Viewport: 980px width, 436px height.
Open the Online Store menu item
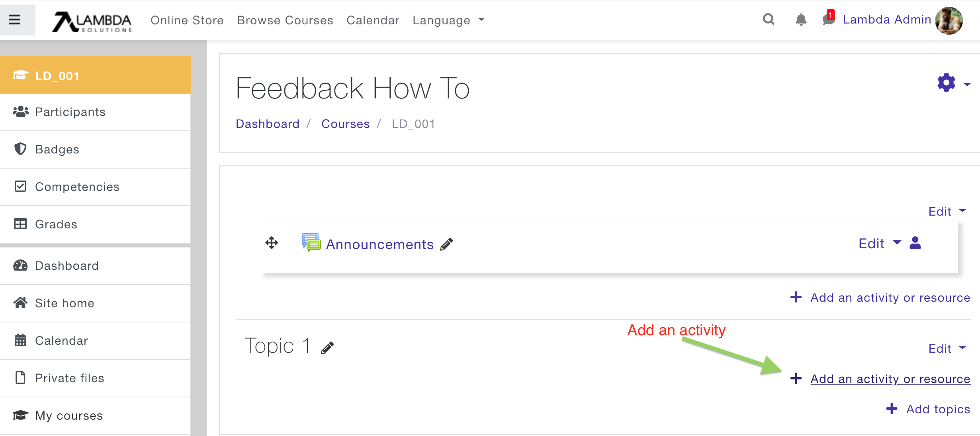click(187, 20)
